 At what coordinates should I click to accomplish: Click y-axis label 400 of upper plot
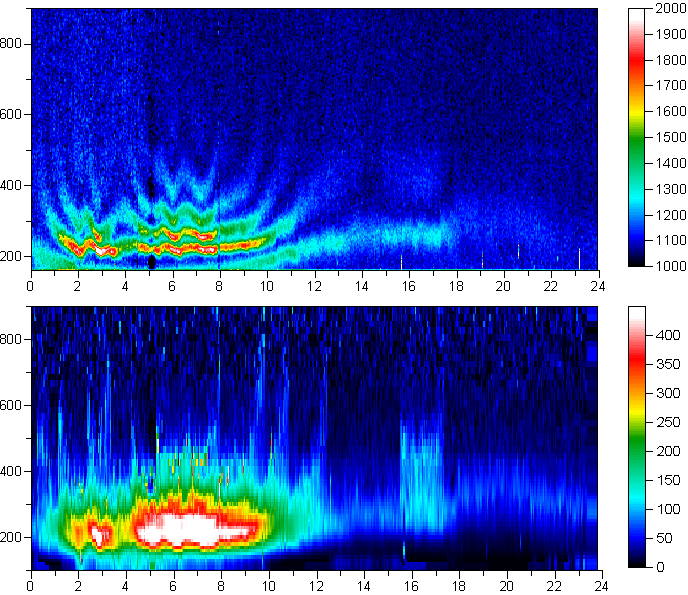point(13,186)
